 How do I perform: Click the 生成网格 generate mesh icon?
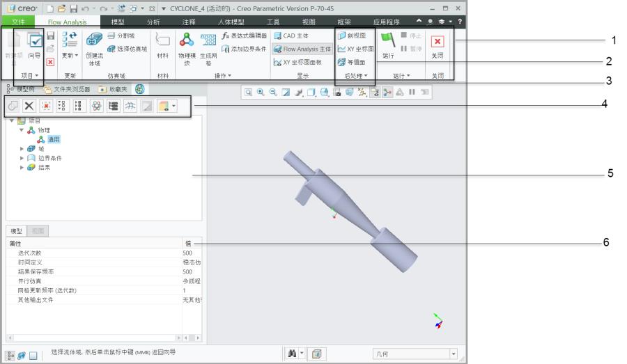208,43
